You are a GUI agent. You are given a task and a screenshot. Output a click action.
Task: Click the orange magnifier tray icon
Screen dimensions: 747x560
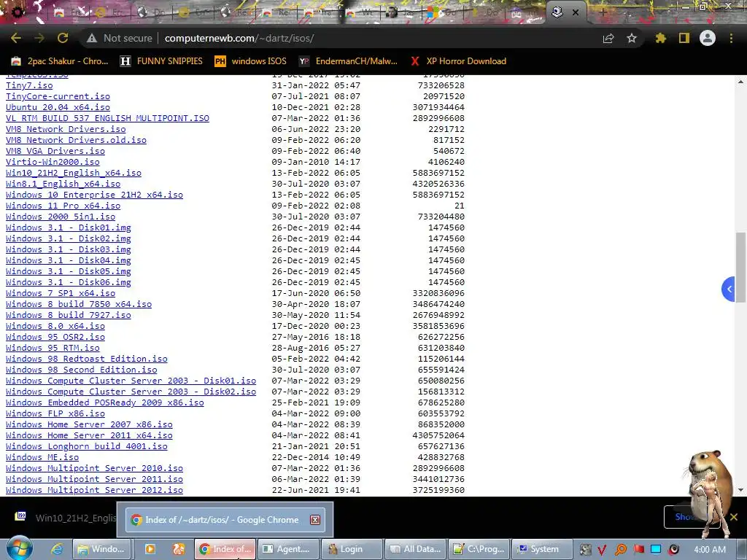click(620, 550)
